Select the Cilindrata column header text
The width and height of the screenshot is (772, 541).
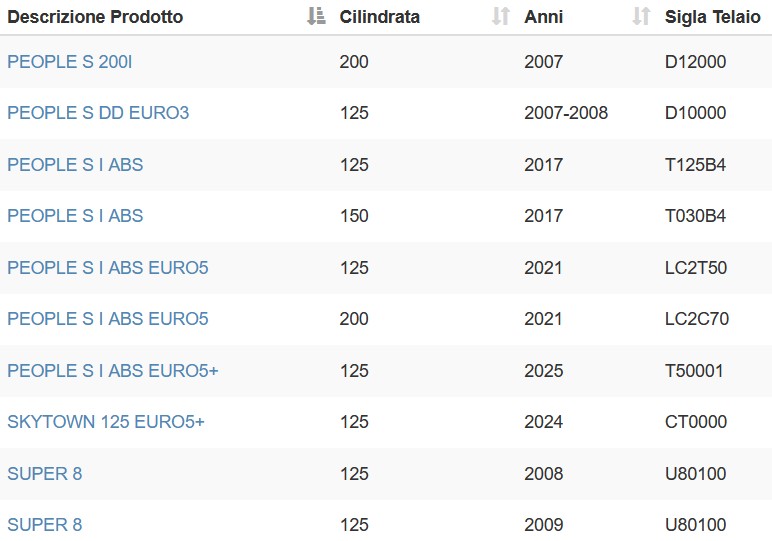[x=380, y=17]
